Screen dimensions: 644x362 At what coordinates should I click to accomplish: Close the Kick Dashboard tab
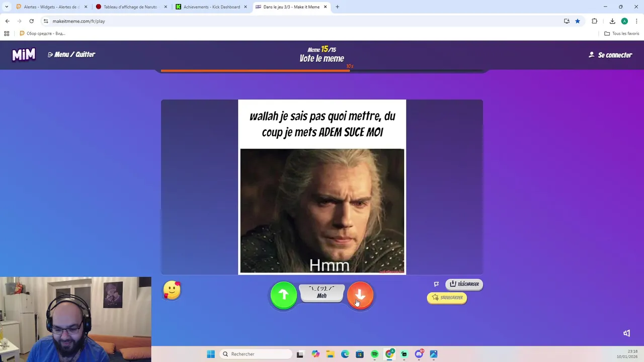pyautogui.click(x=245, y=7)
